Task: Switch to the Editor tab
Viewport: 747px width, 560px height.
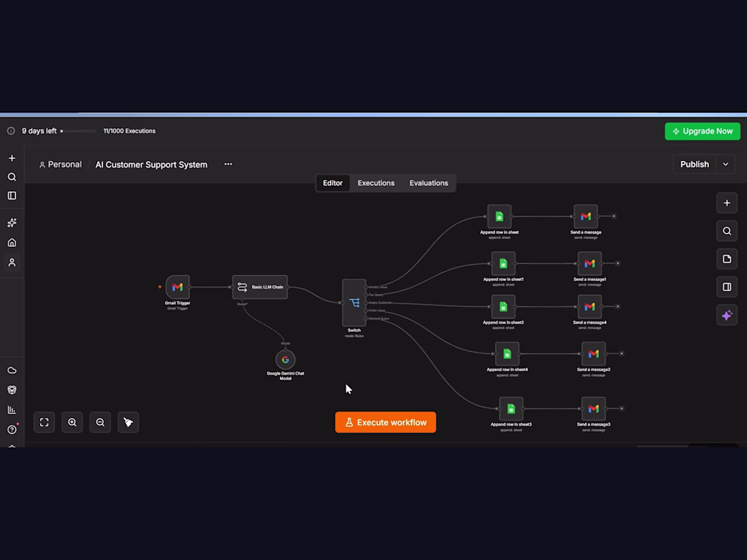Action: coord(333,183)
